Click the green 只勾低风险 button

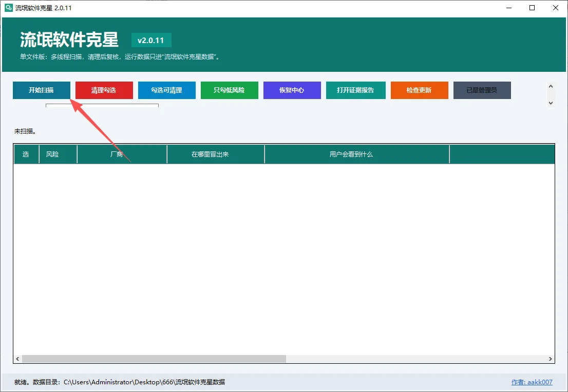pyautogui.click(x=229, y=90)
